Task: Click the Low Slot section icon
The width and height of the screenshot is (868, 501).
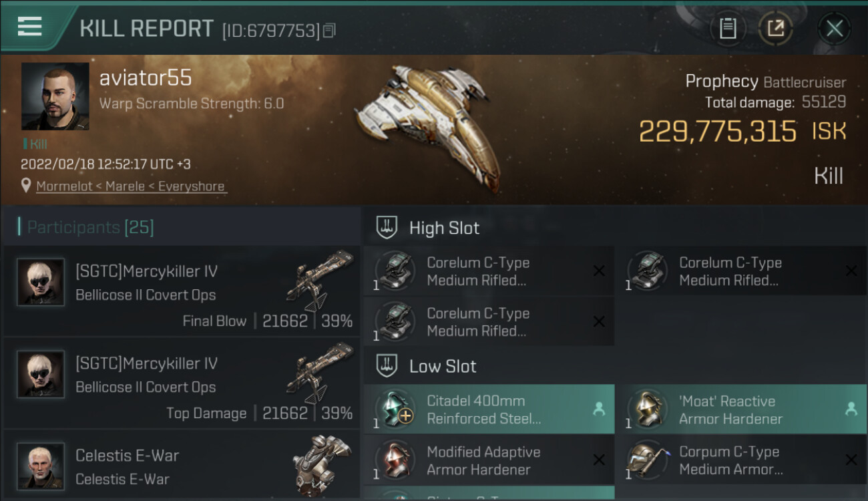Action: coord(387,366)
